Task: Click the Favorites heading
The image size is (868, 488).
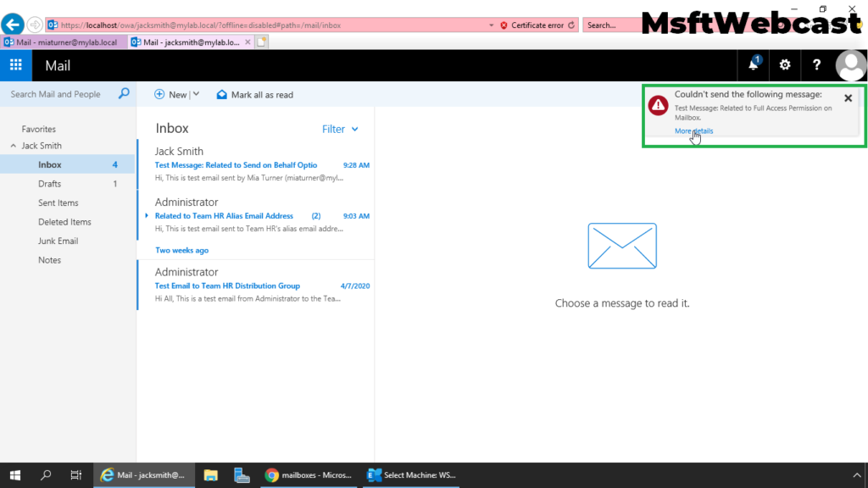Action: pyautogui.click(x=39, y=129)
